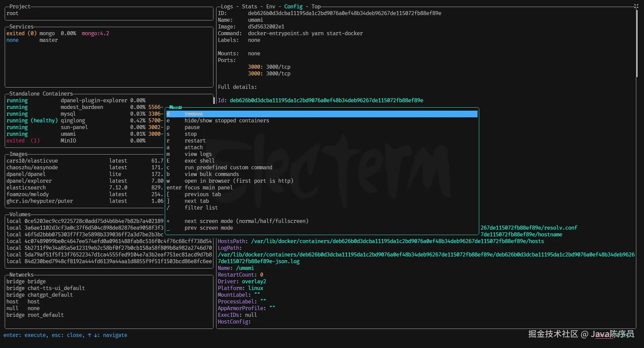The height and width of the screenshot is (348, 644).
Task: Click the mongo service entry
Action: (x=47, y=34)
